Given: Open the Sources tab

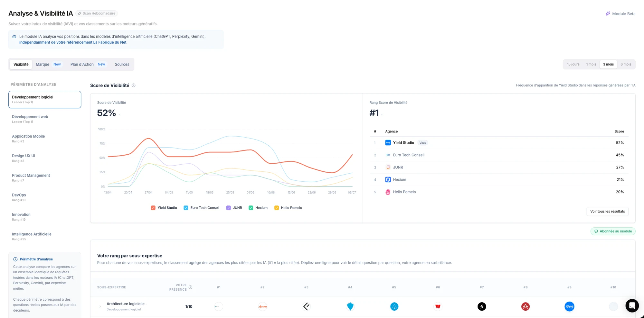Looking at the screenshot, I should (122, 64).
